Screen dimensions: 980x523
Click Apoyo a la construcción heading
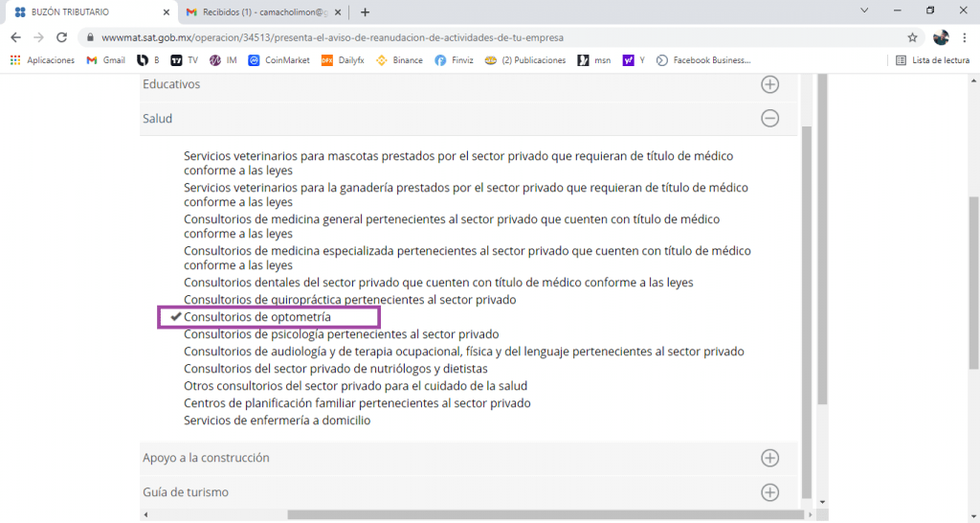pos(206,457)
